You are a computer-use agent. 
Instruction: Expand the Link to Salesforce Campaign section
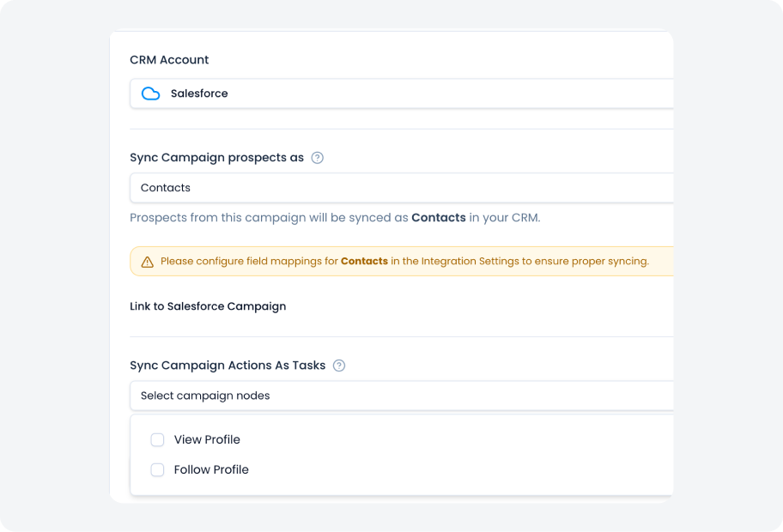click(208, 306)
